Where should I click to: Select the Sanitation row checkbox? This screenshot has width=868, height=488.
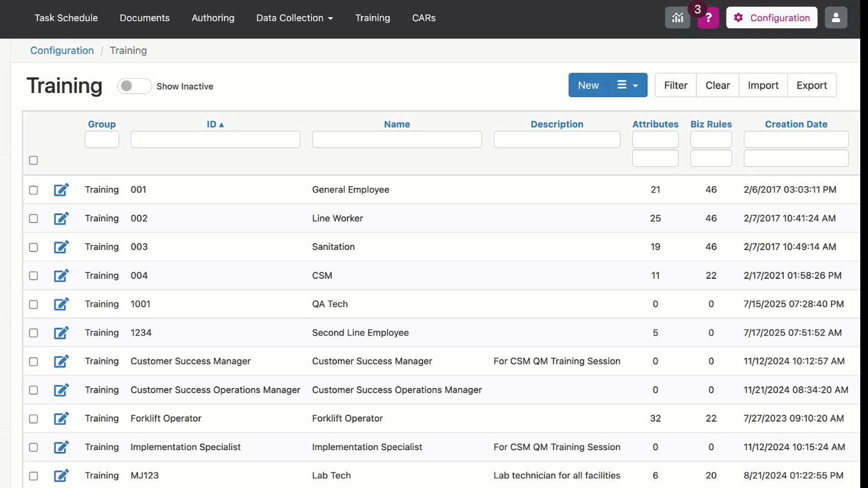point(34,247)
